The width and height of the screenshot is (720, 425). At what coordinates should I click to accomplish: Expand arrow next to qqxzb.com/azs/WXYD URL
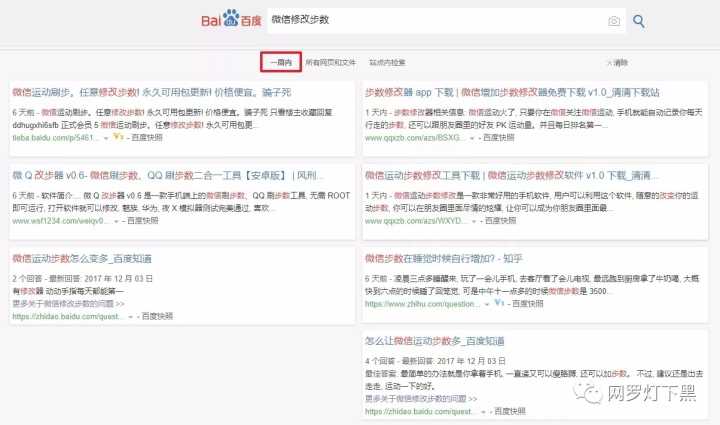[473, 221]
